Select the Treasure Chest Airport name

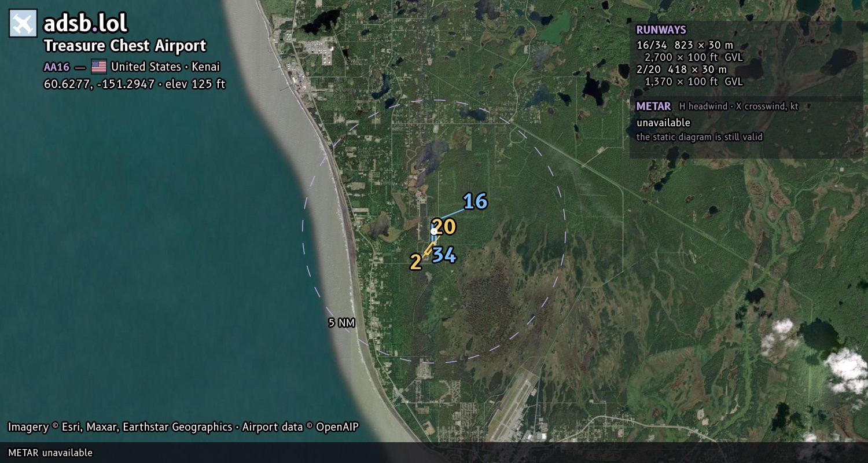[x=125, y=46]
